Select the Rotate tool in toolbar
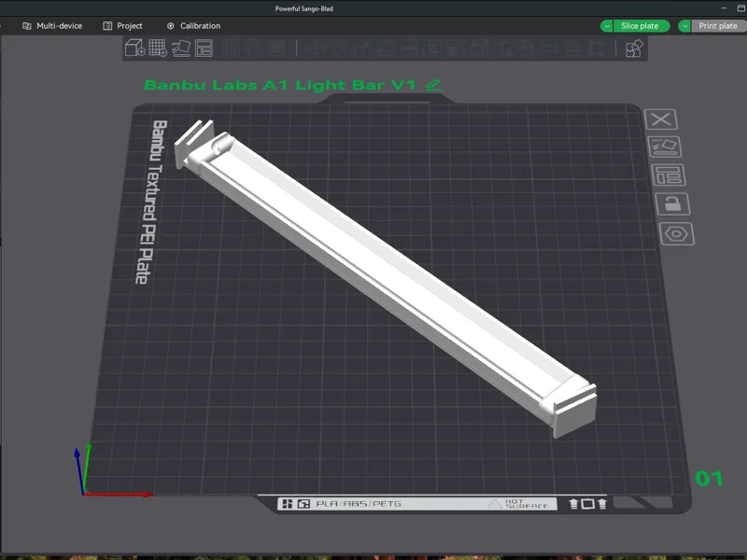 pyautogui.click(x=339, y=49)
